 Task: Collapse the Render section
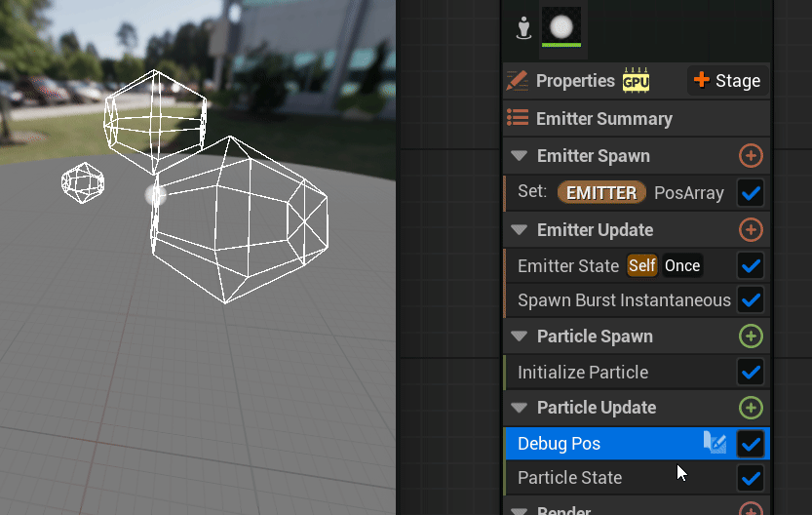519,511
